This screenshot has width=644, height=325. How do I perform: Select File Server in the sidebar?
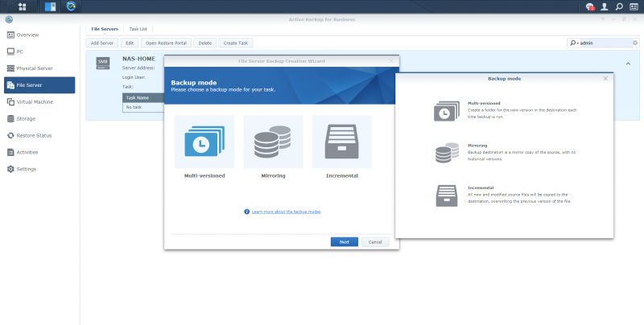pyautogui.click(x=39, y=85)
